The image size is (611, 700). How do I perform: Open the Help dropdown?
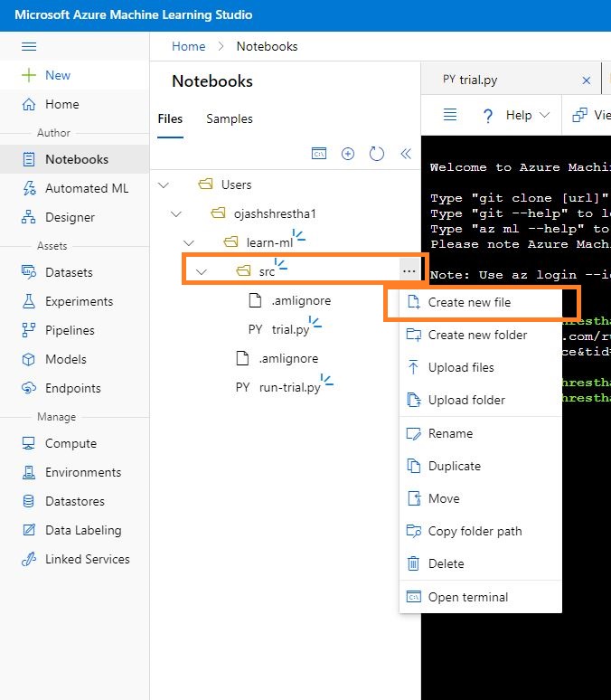pos(516,115)
